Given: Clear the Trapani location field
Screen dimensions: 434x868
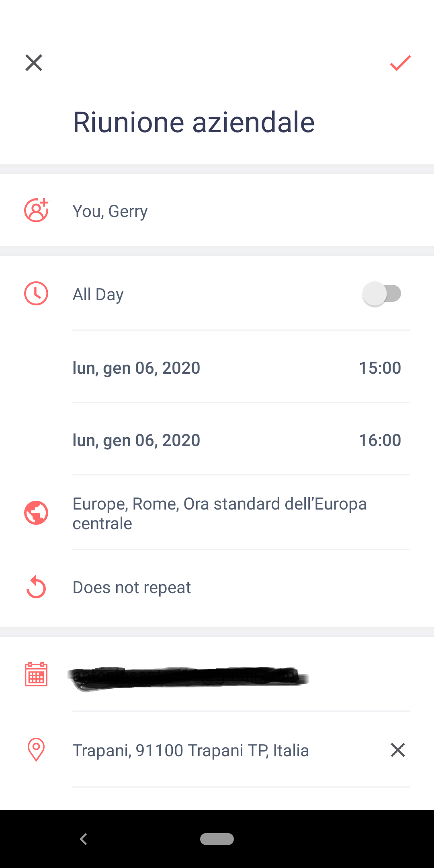Looking at the screenshot, I should coord(397,750).
